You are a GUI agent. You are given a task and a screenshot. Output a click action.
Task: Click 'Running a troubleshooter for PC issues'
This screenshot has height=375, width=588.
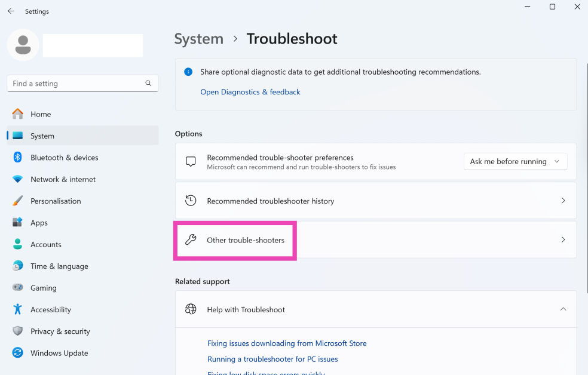click(272, 359)
